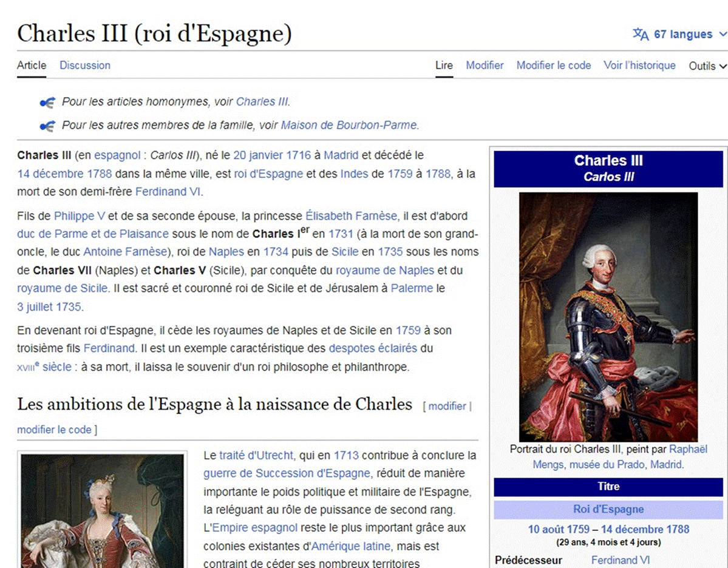
Task: Follow the Charles III homonym link
Action: [262, 101]
